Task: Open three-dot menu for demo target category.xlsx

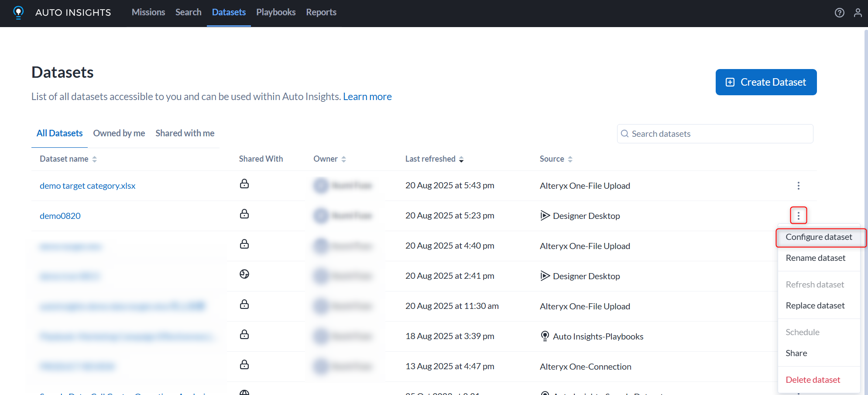Action: (798, 186)
